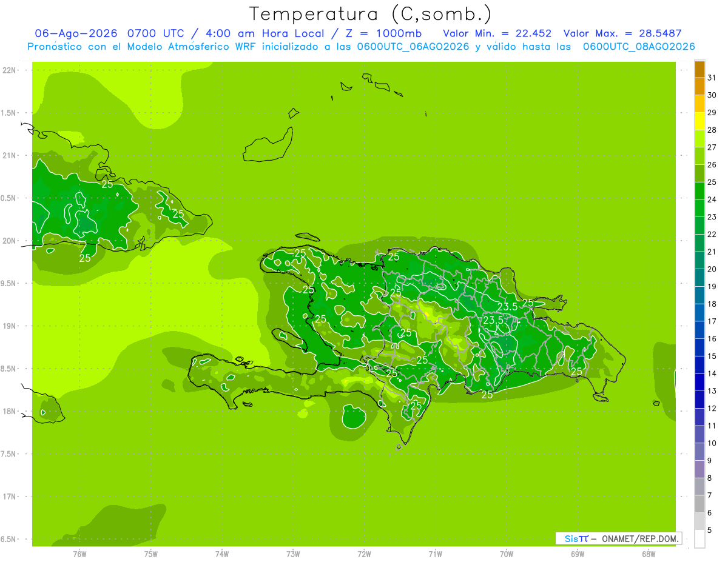The height and width of the screenshot is (562, 728).
Task: Click the '22N' latitude axis label
Action: click(x=9, y=70)
